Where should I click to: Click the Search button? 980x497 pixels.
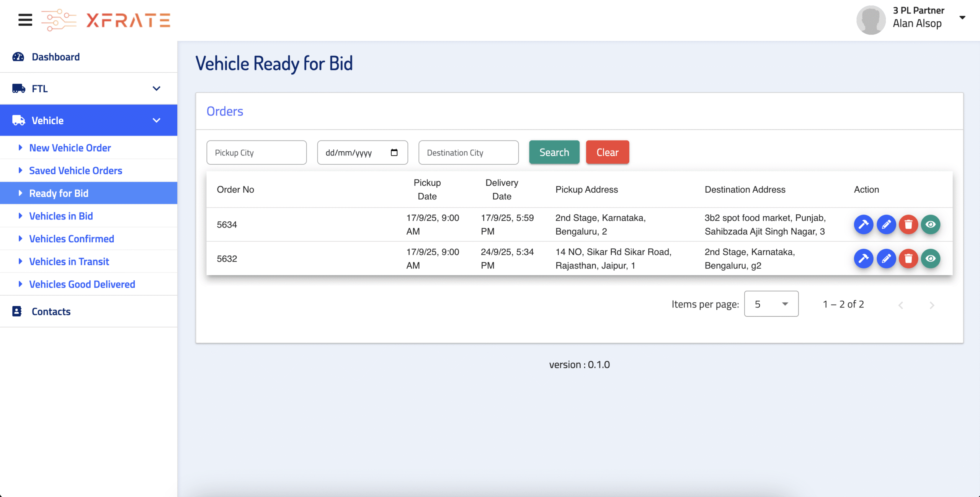coord(554,152)
